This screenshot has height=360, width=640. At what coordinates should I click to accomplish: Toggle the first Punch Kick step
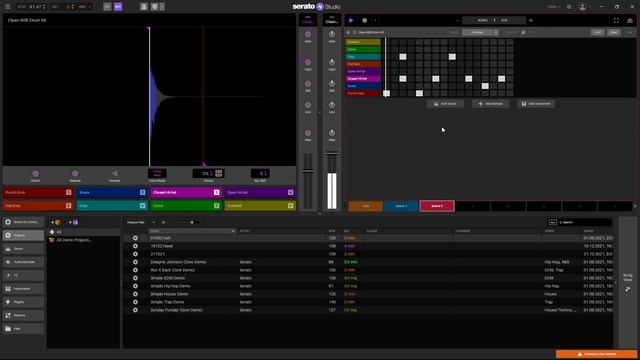(x=387, y=93)
